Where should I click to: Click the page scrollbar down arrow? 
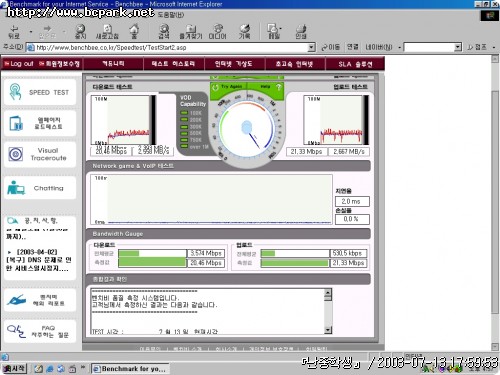(x=495, y=347)
